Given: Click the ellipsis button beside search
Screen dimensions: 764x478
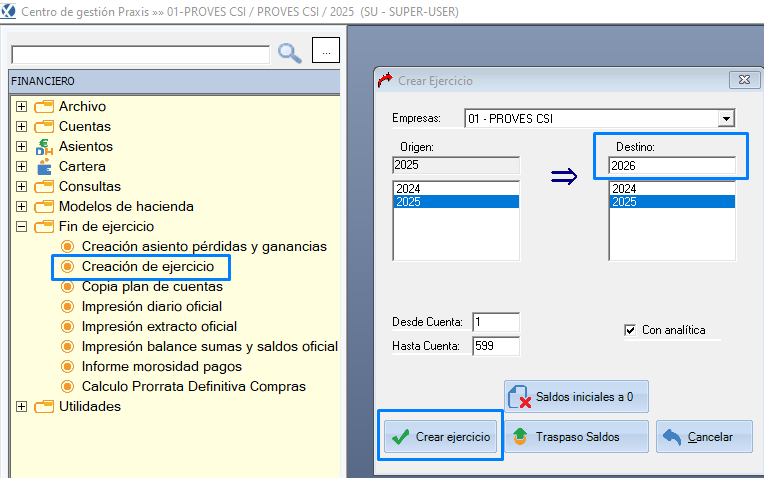Looking at the screenshot, I should [326, 50].
